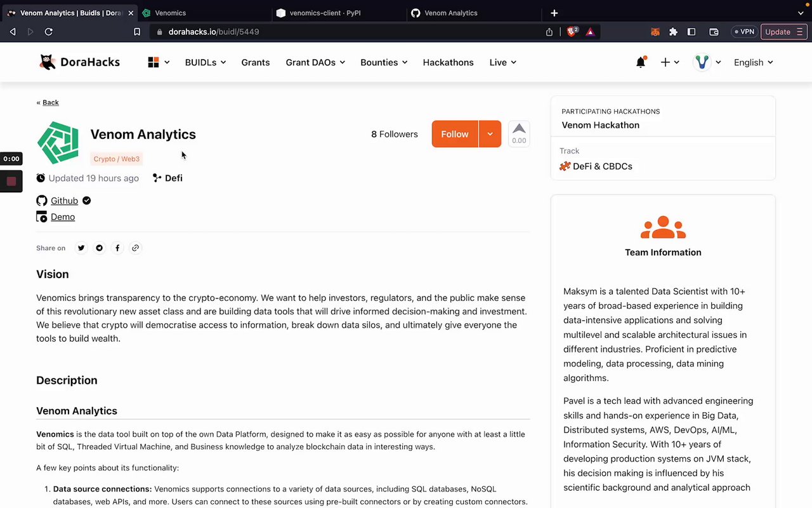The image size is (812, 508).
Task: Click the Crypto / Web3 category tag
Action: [117, 159]
